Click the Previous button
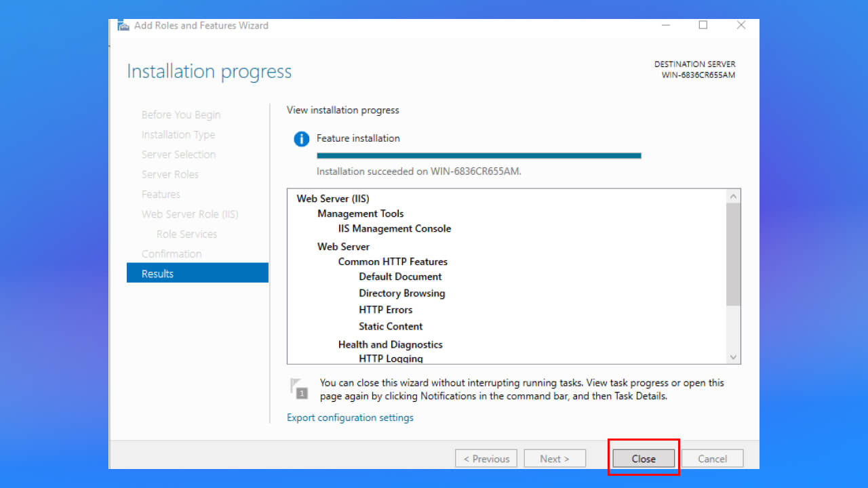This screenshot has width=868, height=488. tap(486, 459)
